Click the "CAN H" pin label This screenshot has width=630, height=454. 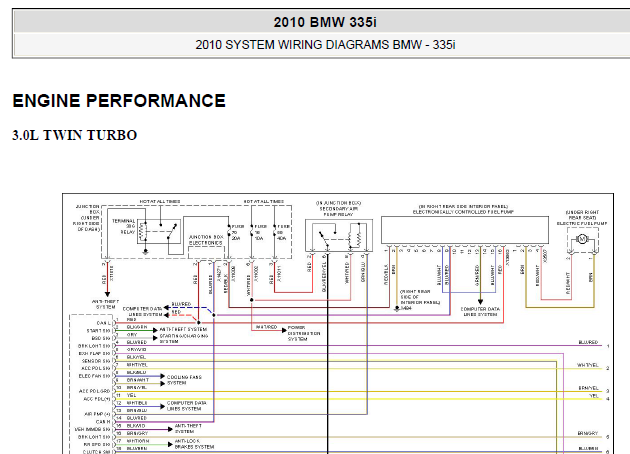coord(103,422)
